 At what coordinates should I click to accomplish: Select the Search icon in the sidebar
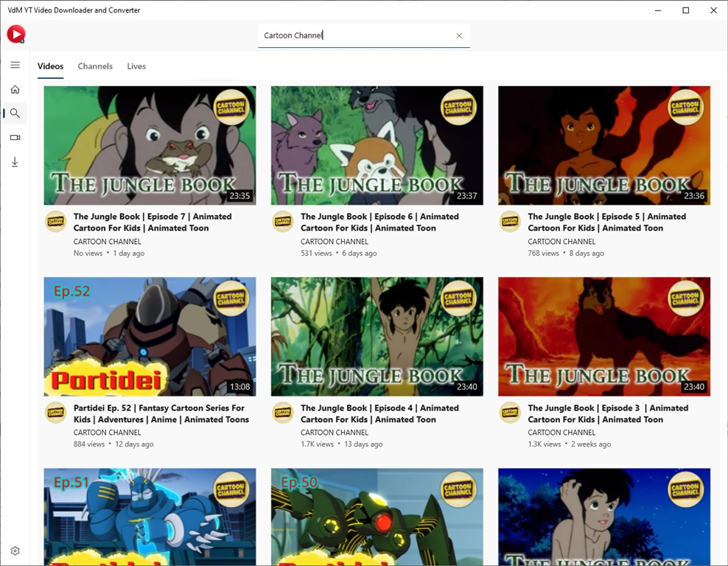click(15, 113)
